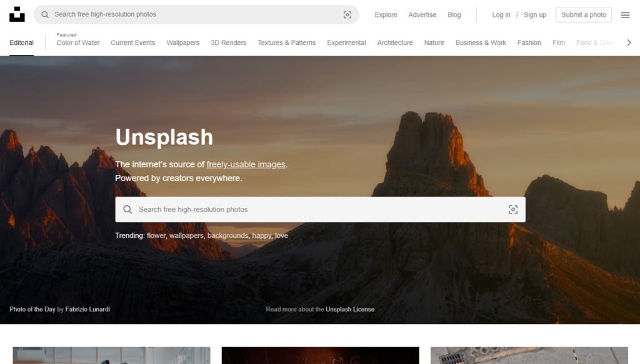Focus the hero search photos field
This screenshot has width=640, height=364.
coord(320,210)
